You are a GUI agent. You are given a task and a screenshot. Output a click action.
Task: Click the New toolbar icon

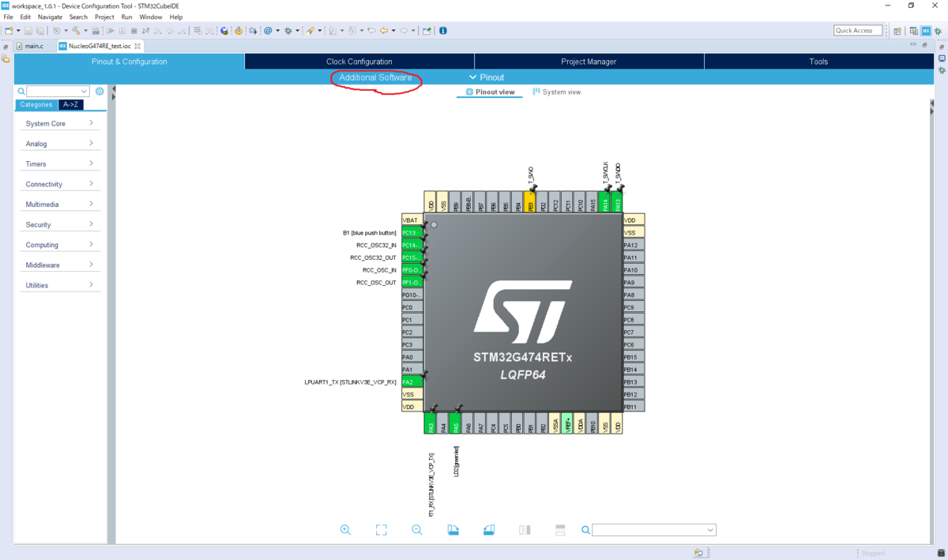(9, 31)
